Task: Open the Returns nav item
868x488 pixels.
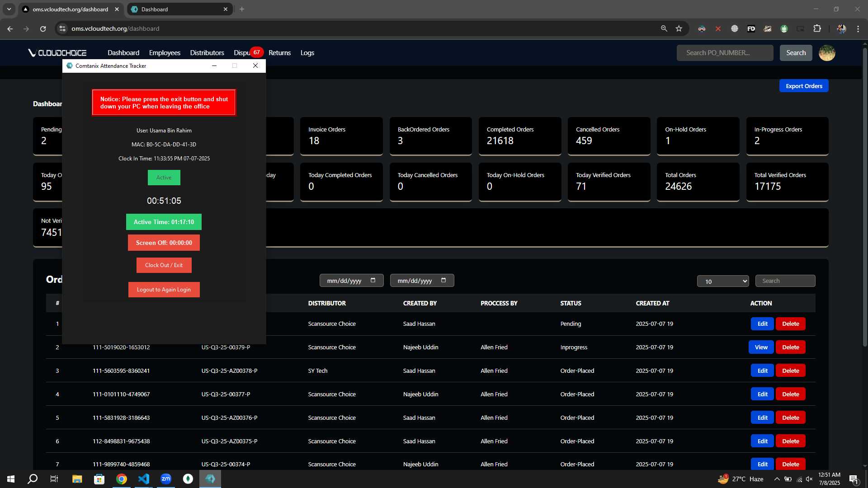Action: [279, 53]
